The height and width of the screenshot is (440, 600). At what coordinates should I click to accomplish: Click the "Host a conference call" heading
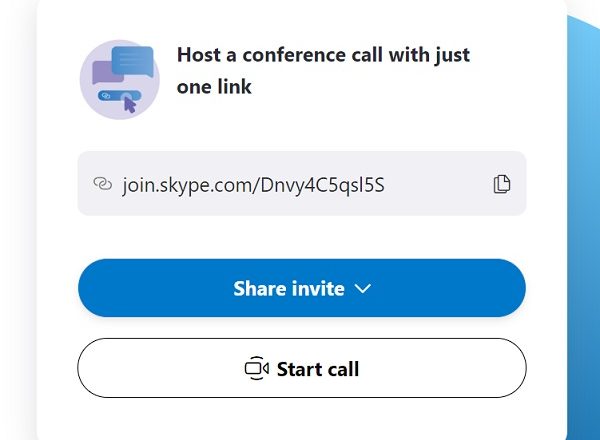[323, 55]
